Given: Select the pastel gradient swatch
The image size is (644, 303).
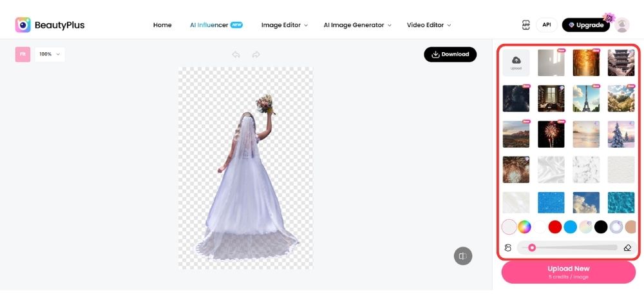Looking at the screenshot, I should coord(585,226).
